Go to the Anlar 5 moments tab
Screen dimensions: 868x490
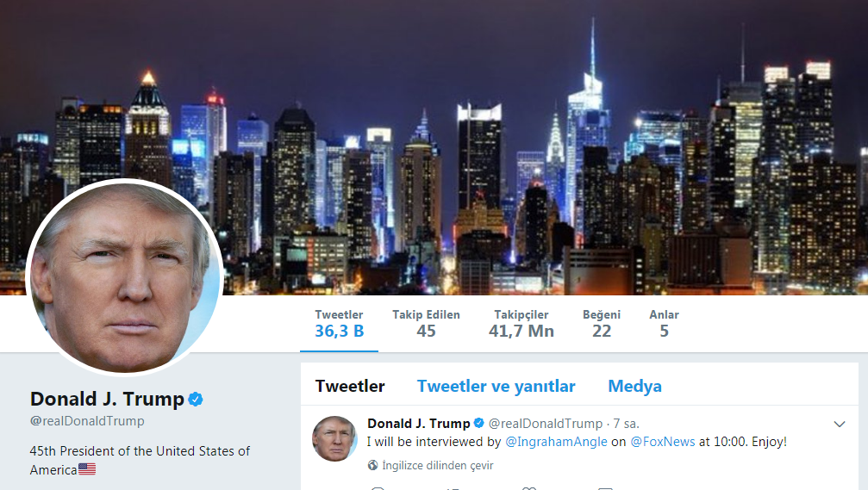[664, 324]
